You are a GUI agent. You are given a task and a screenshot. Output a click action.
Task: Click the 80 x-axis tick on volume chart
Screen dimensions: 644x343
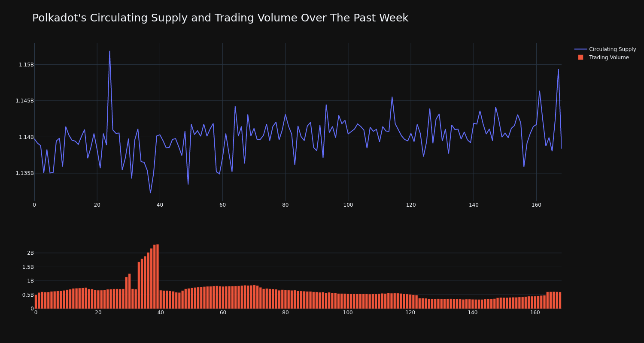click(x=286, y=313)
